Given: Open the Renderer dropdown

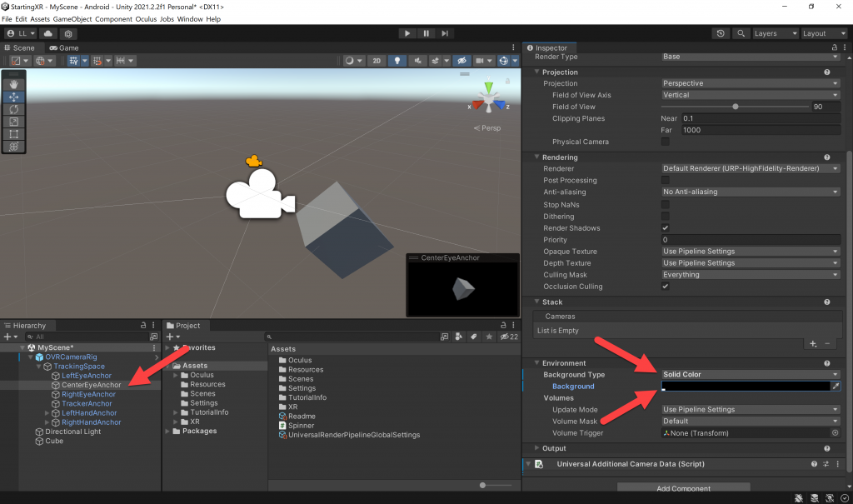Looking at the screenshot, I should (x=751, y=168).
